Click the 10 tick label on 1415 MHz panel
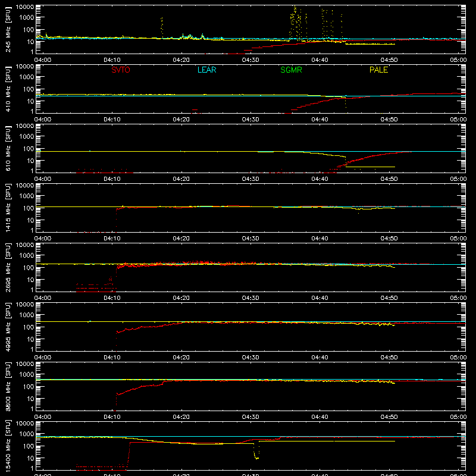Viewport: 476px width, 476px height. (31, 220)
